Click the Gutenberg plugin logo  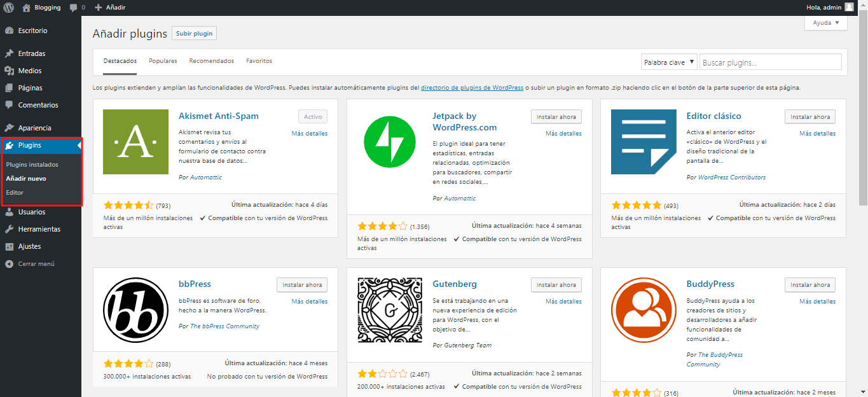[x=390, y=310]
